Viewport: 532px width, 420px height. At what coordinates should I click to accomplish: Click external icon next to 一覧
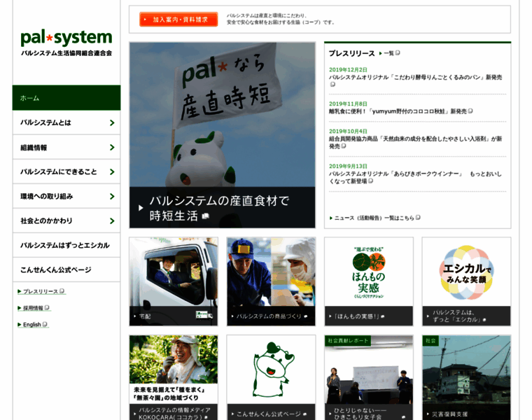click(398, 53)
